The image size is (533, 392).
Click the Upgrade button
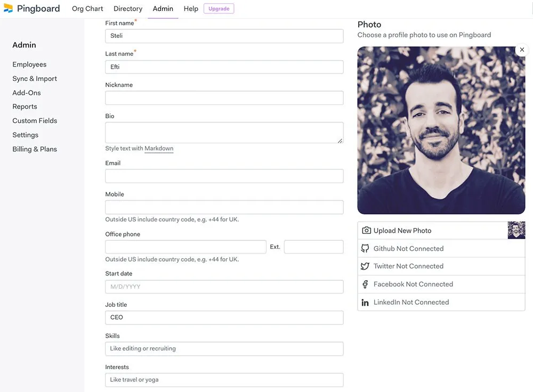pyautogui.click(x=219, y=9)
